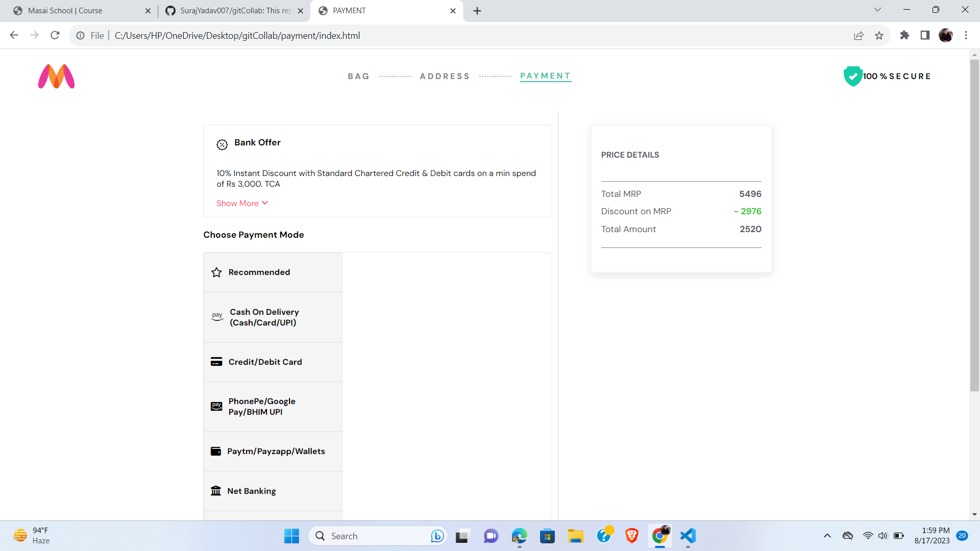The width and height of the screenshot is (980, 551).
Task: Click the Net Banking bank icon
Action: (216, 490)
